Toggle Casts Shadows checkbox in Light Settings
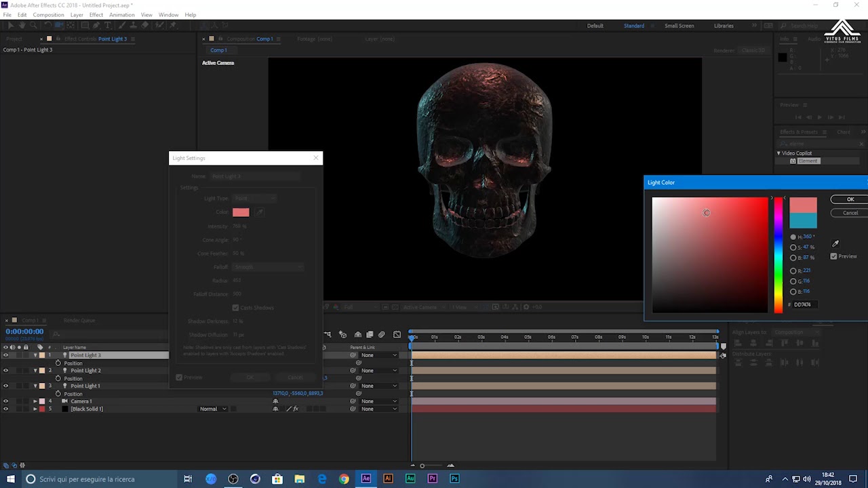The width and height of the screenshot is (868, 488). tap(236, 308)
